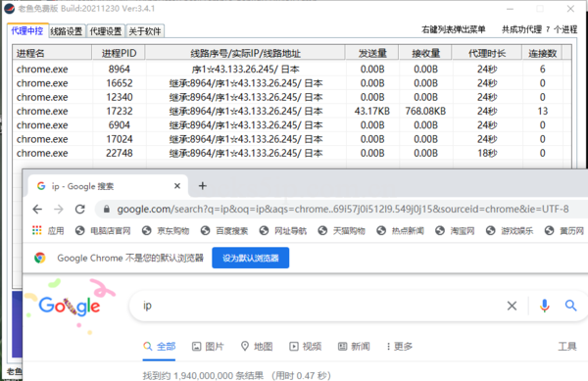Close the 'ip - Google 搜索' tab
588x381 pixels.
click(x=177, y=186)
